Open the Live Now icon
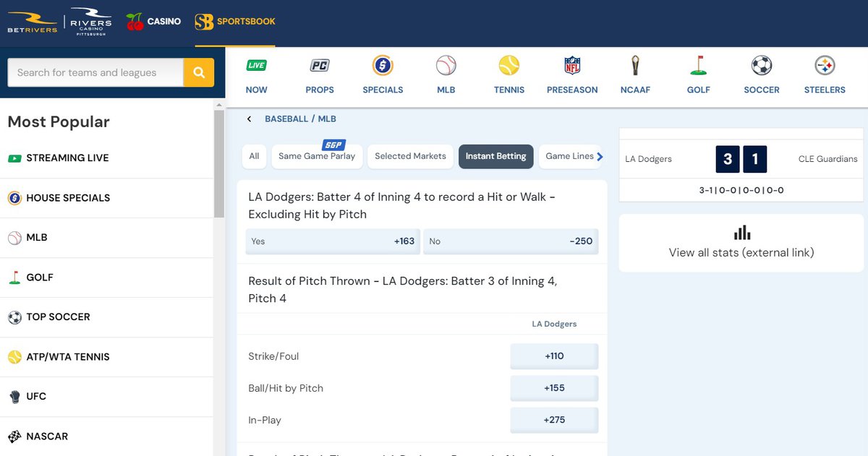 (x=256, y=66)
